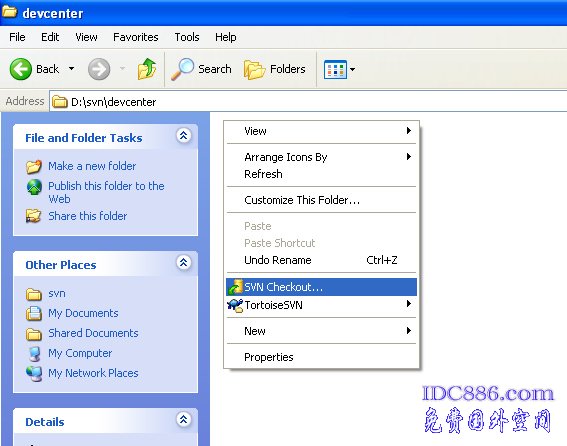Click the Views grid icon

(335, 69)
